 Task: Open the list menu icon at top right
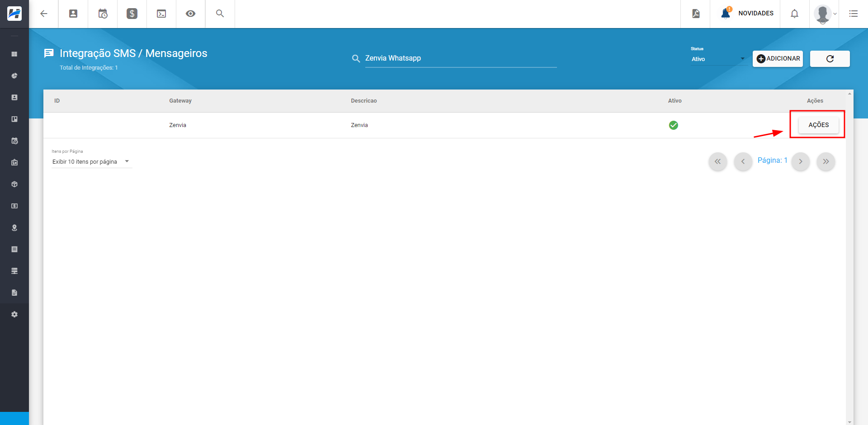854,14
